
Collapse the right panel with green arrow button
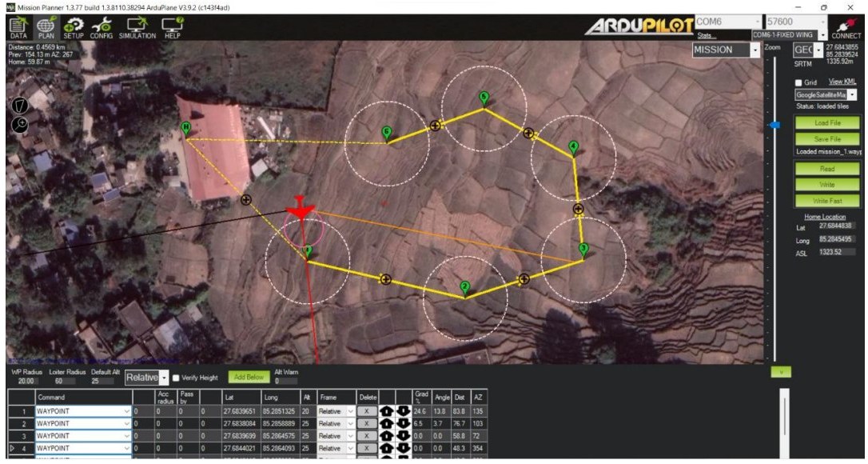coord(781,372)
